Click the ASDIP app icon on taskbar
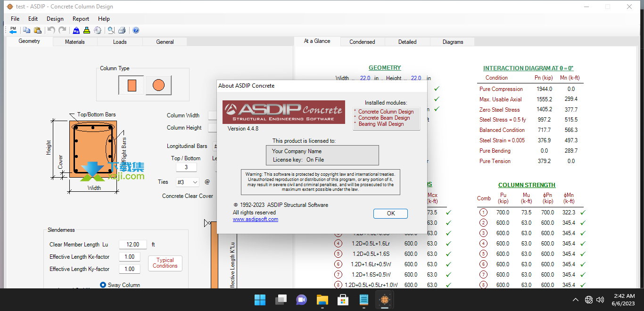This screenshot has height=311, width=644. coord(385,300)
